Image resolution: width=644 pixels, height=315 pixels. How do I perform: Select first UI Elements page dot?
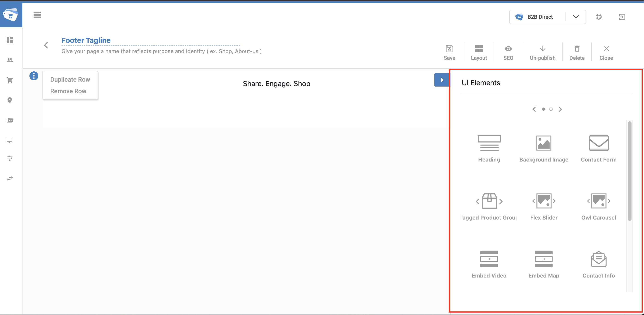tap(543, 109)
